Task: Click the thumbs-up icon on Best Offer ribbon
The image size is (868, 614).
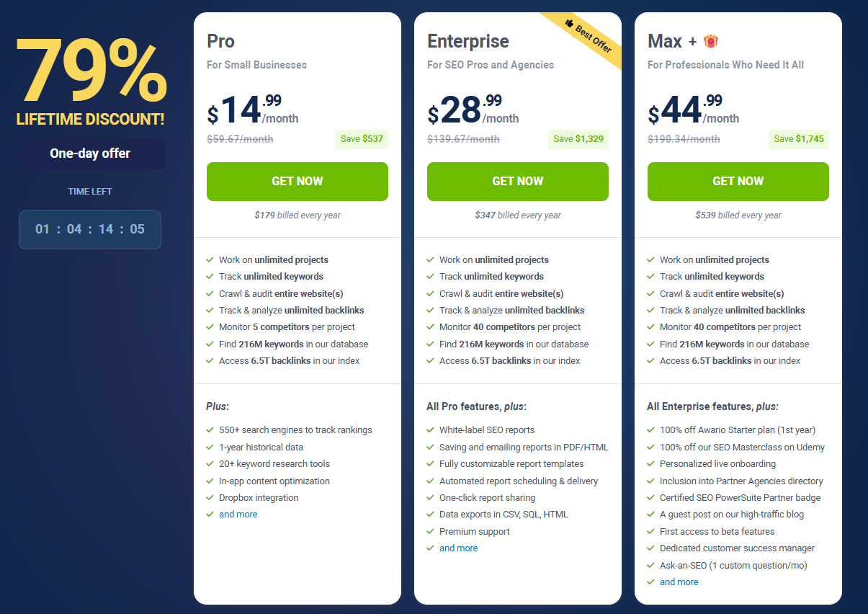Action: point(569,23)
